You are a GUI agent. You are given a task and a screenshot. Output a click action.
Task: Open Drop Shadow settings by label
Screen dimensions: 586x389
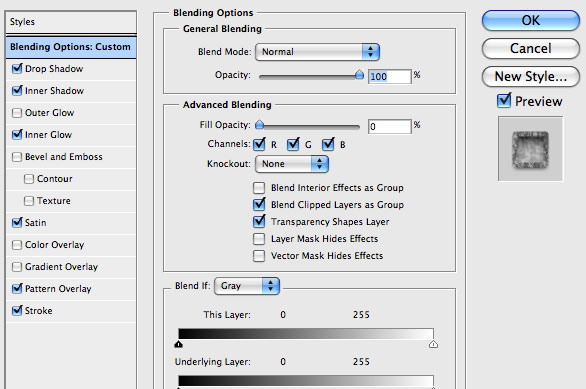pos(54,69)
